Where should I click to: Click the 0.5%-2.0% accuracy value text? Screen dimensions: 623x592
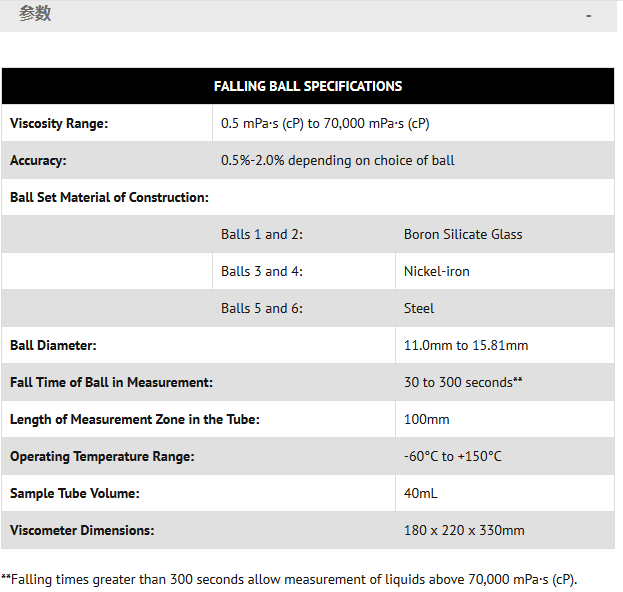pos(338,160)
